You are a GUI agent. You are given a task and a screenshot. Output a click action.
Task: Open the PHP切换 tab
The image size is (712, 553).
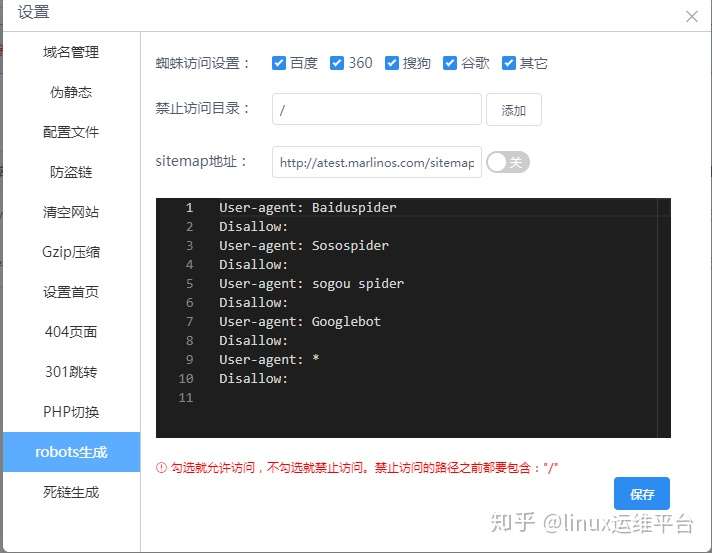click(x=71, y=412)
